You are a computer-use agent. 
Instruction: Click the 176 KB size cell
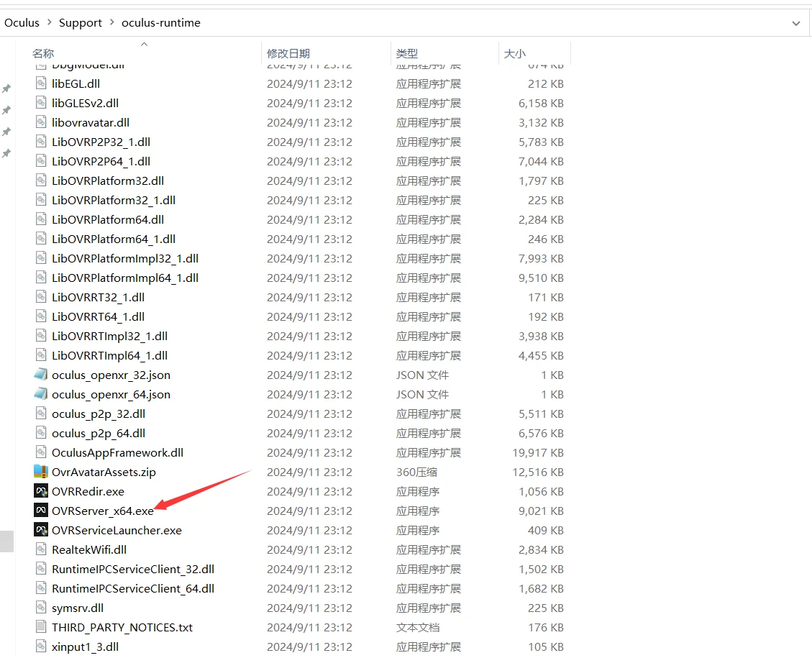coord(545,628)
